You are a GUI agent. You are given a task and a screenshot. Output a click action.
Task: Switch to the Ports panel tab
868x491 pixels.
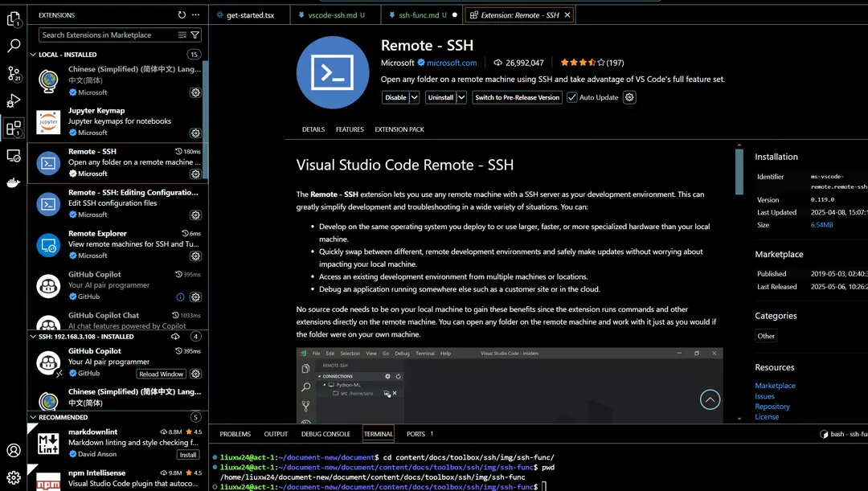tap(416, 434)
